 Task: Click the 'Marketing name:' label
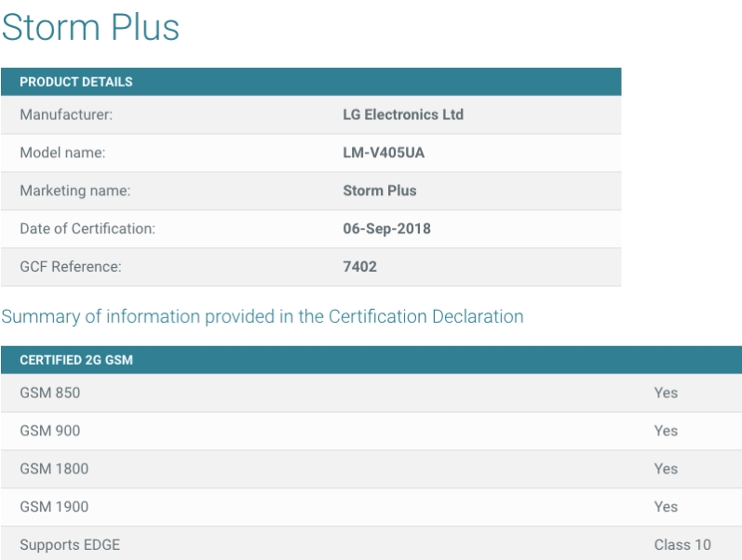(74, 191)
